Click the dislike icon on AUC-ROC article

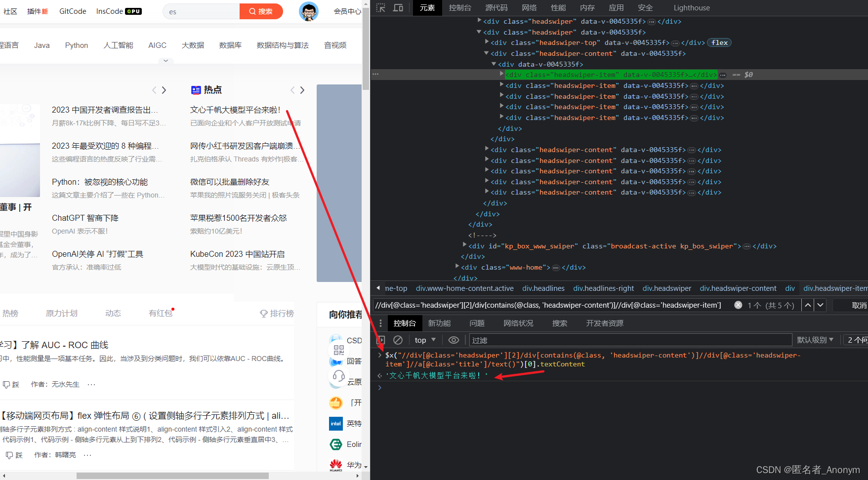[x=7, y=385]
